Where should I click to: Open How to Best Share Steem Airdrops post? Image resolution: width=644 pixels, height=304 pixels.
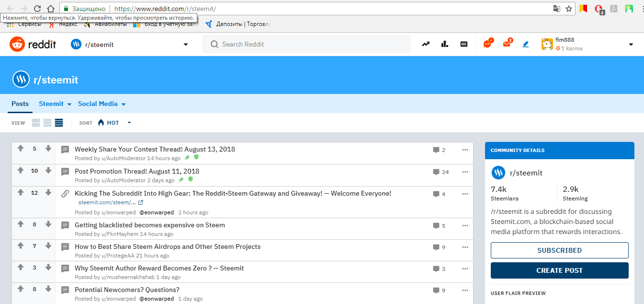tap(168, 246)
